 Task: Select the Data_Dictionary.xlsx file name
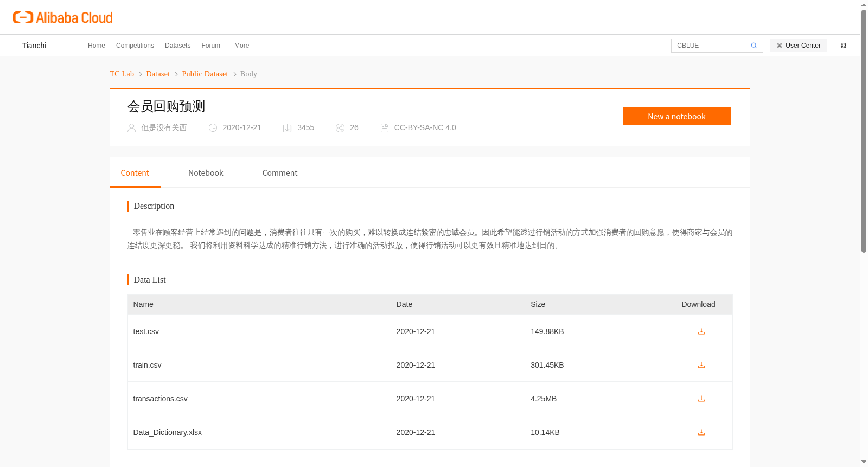tap(167, 432)
